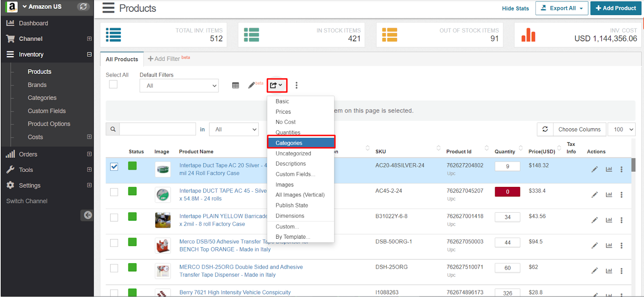View stats chart for AC20-48SILVER-24 row
This screenshot has width=644, height=297.
[x=609, y=169]
